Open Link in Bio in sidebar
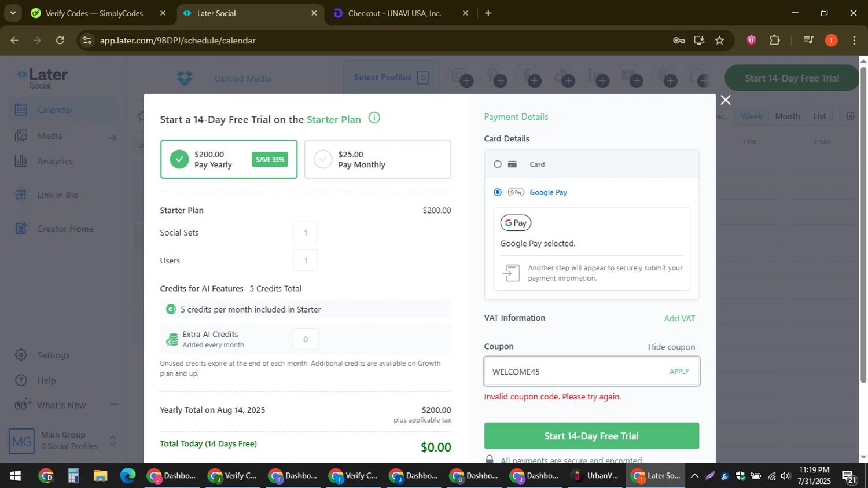868x488 pixels. [x=58, y=195]
